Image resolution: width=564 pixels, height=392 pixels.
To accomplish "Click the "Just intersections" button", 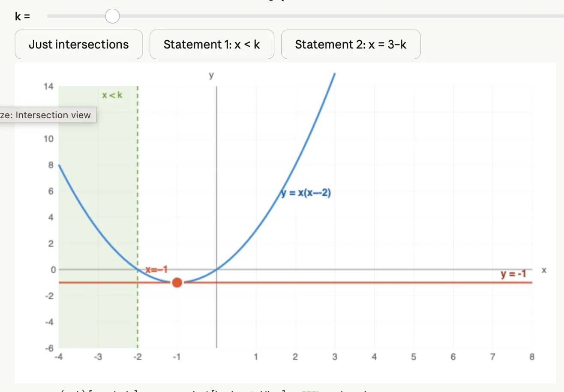I will coord(78,44).
